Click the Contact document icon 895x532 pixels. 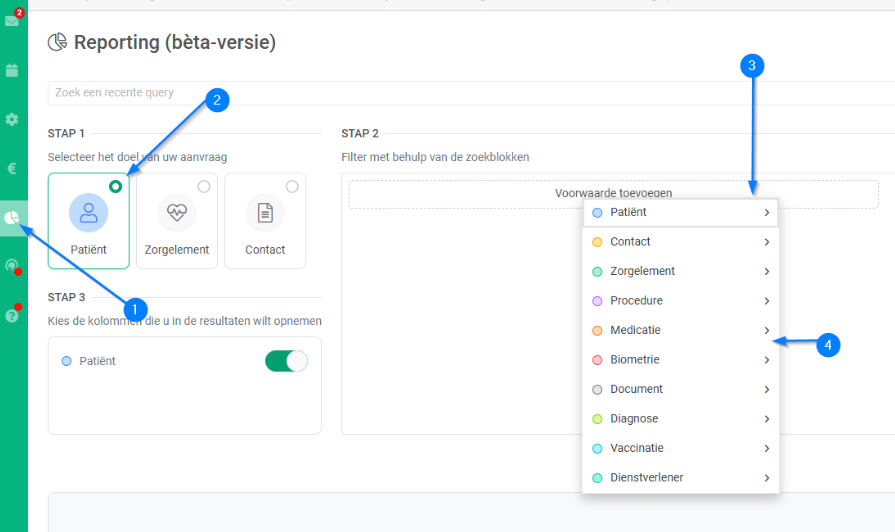(265, 212)
